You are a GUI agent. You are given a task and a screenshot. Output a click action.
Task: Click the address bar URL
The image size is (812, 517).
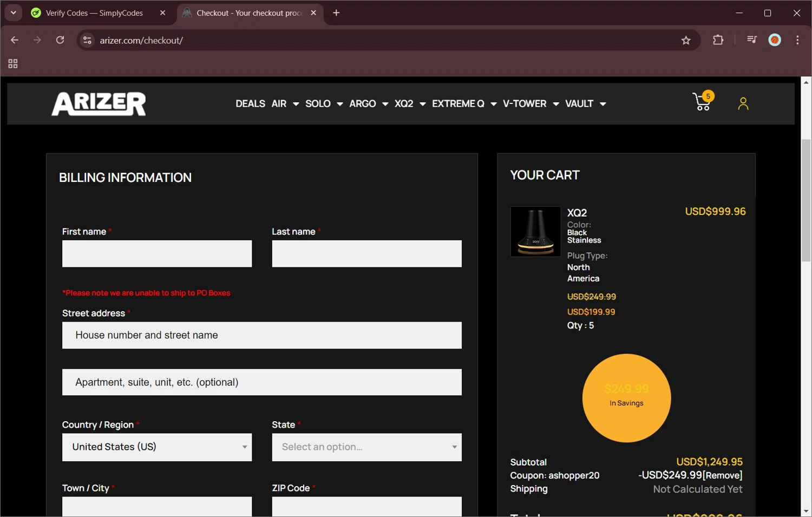point(141,41)
